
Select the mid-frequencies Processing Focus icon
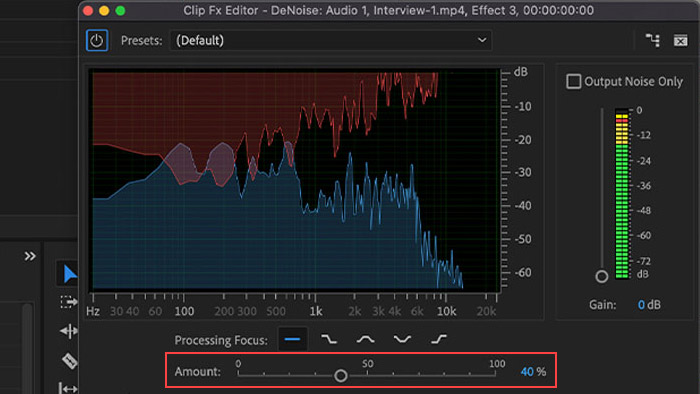click(x=366, y=340)
